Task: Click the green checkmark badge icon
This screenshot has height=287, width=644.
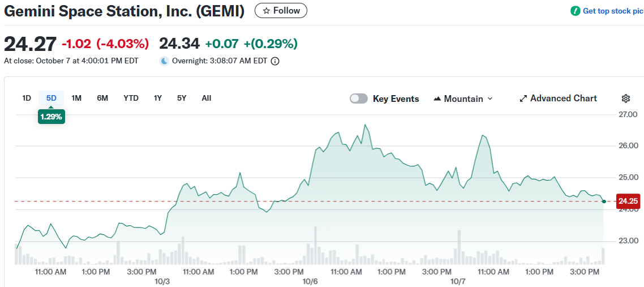Action: pyautogui.click(x=576, y=11)
